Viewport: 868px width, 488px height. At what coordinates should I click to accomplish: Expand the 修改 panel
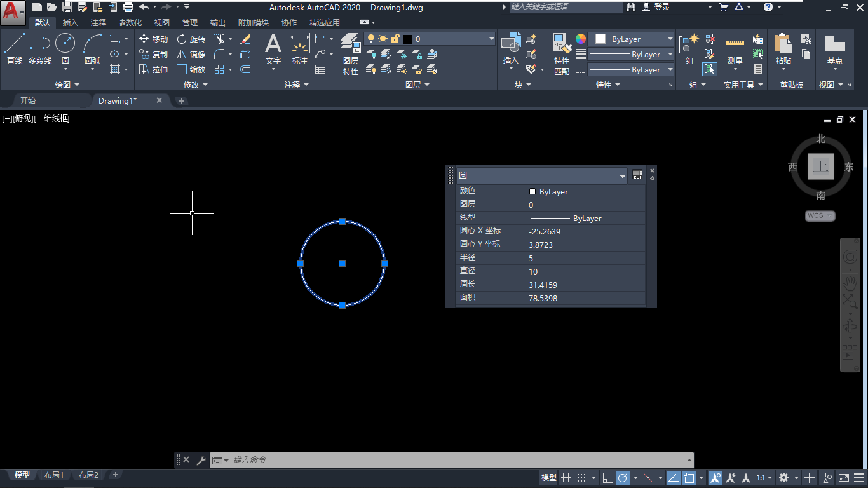pyautogui.click(x=196, y=85)
